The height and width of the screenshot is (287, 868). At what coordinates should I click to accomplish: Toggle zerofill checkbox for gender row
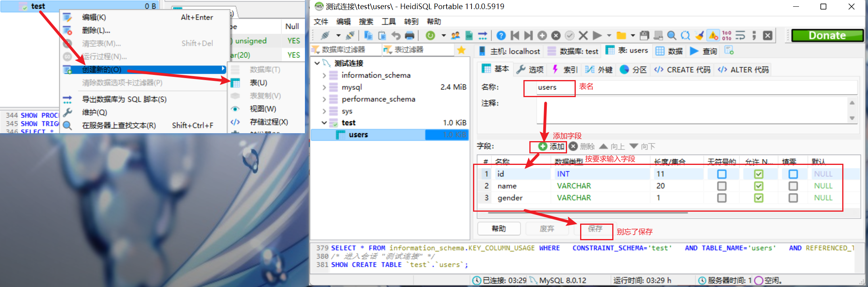pyautogui.click(x=793, y=198)
